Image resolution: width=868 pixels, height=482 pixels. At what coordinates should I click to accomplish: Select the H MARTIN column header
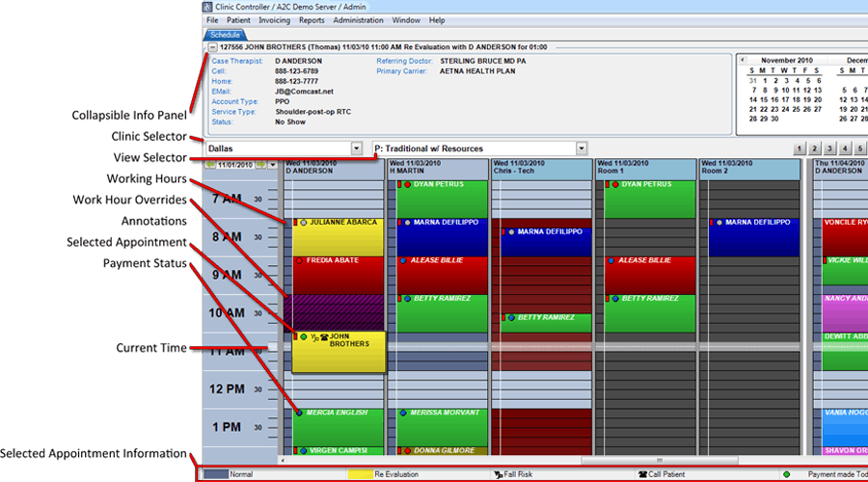pos(437,169)
